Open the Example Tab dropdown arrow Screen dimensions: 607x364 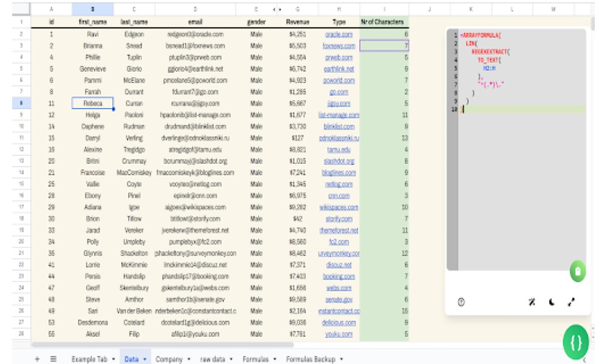114,359
